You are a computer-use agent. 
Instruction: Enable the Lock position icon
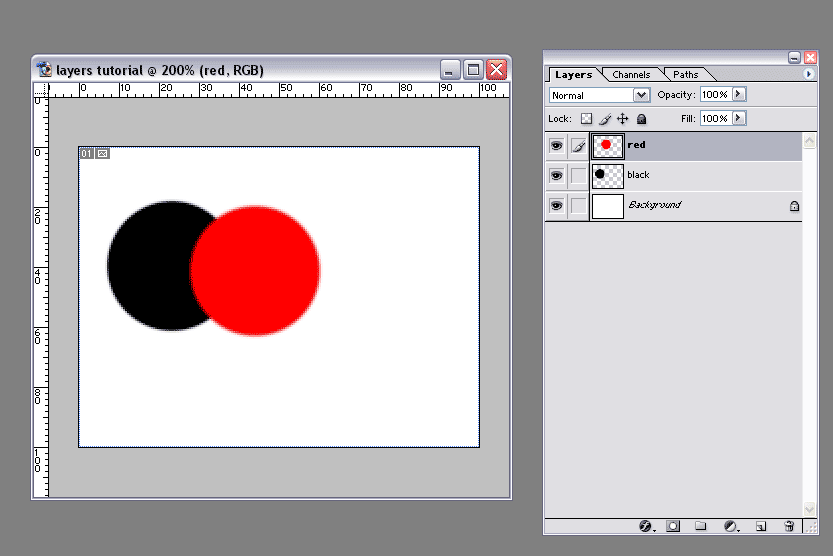coord(622,119)
